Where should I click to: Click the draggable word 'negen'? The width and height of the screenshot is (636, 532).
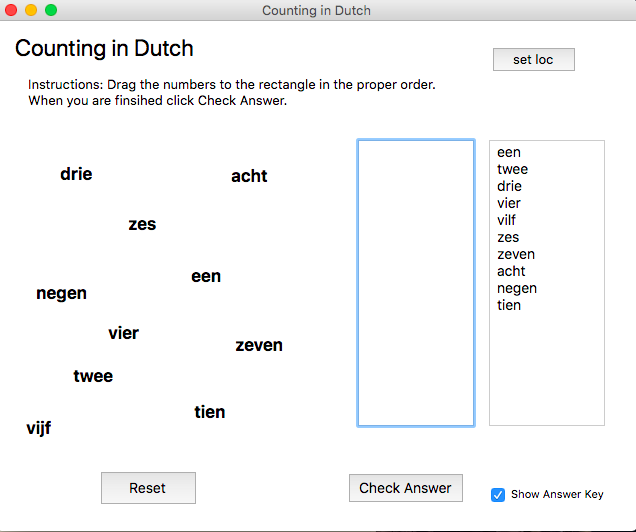(61, 293)
